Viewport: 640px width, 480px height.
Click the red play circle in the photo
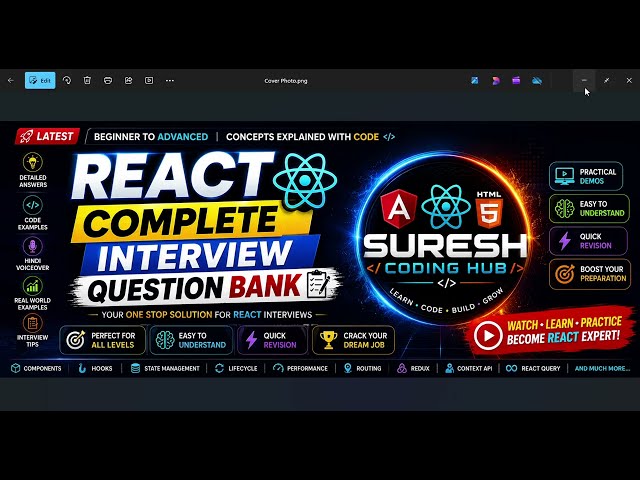tap(488, 336)
